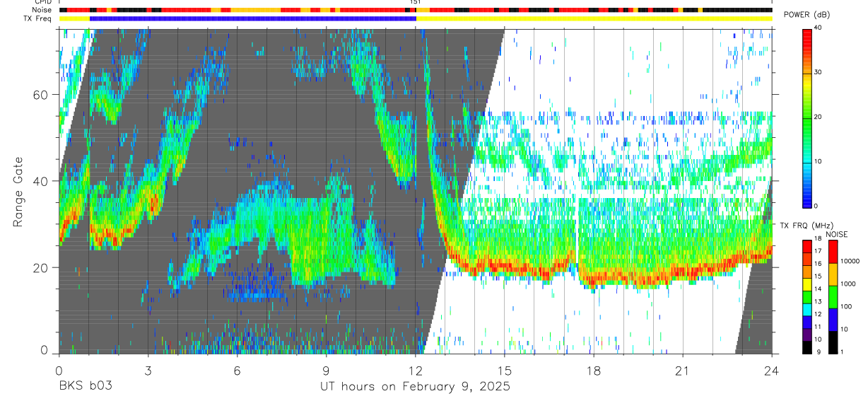
Task: Click the Range Gate axis tick label '20'
Action: click(40, 267)
